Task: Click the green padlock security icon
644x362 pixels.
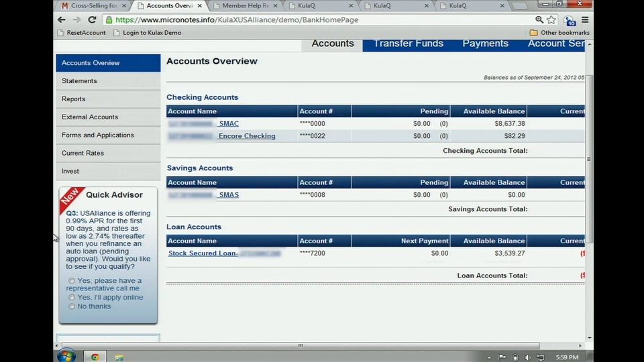Action: tap(109, 19)
